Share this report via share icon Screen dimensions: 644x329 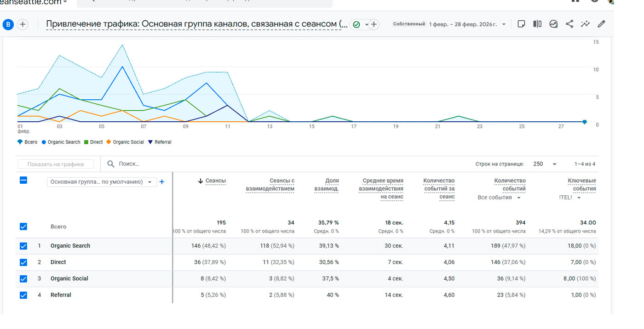pyautogui.click(x=569, y=24)
